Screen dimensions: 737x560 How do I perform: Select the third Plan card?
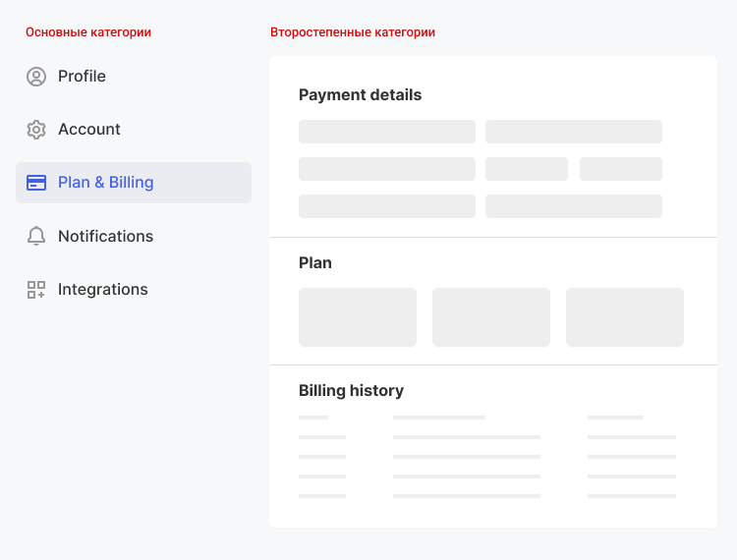tap(625, 317)
